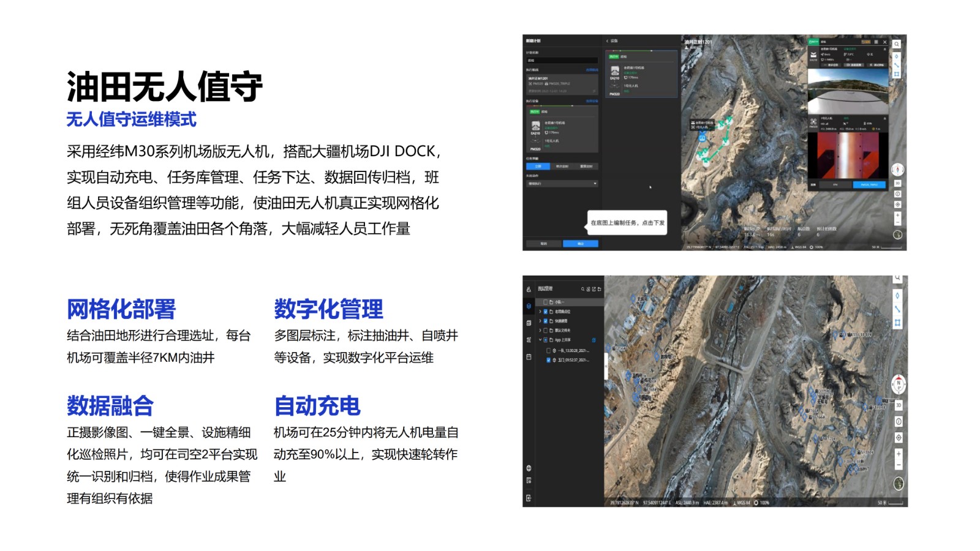The width and height of the screenshot is (980, 551).
Task: Click the plan name input field
Action: click(x=562, y=61)
